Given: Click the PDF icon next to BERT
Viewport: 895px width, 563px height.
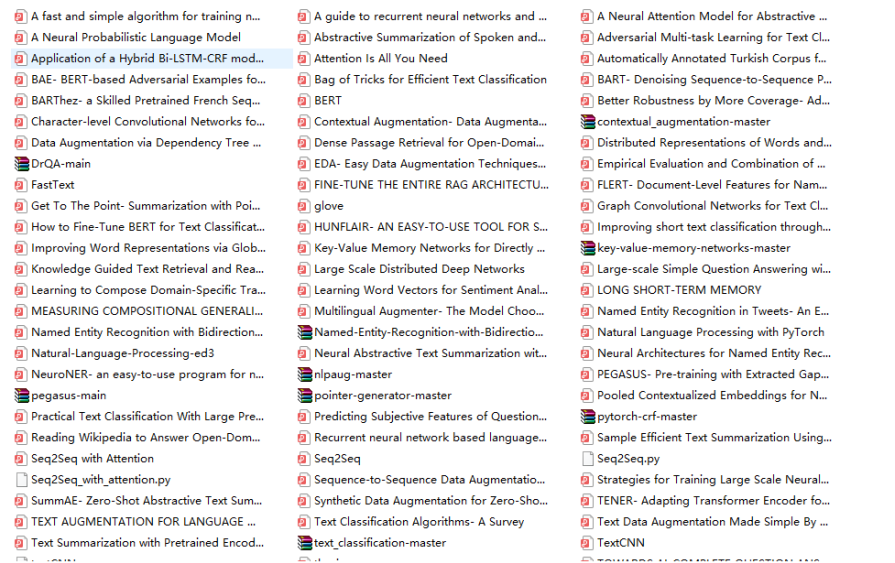Looking at the screenshot, I should [304, 100].
